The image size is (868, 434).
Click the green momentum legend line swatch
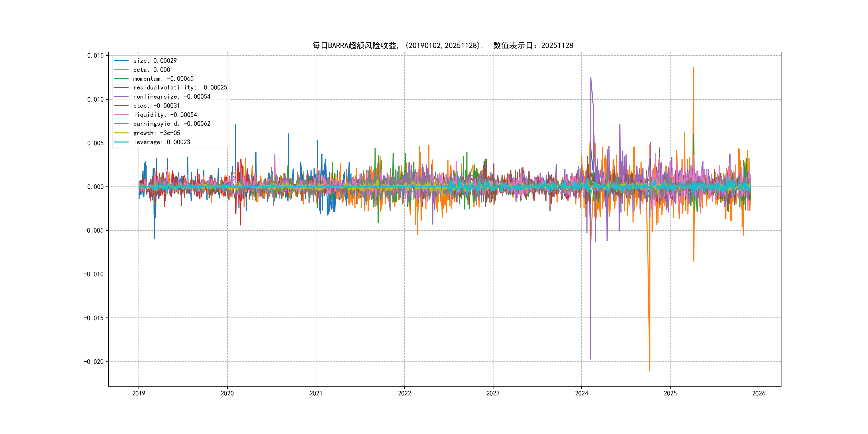121,78
